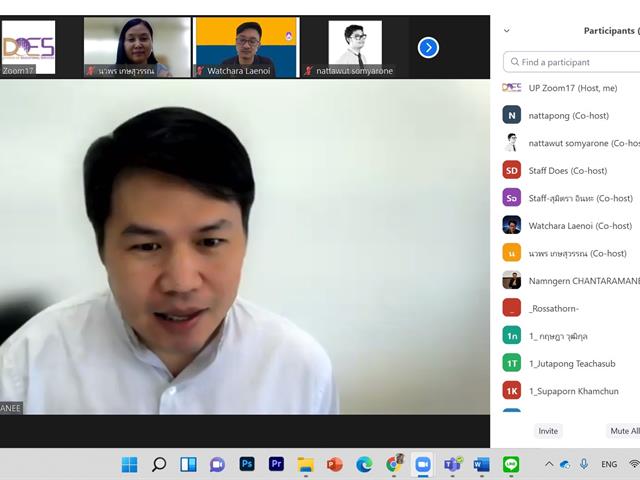Open Google Chrome from the taskbar
640x480 pixels.
point(394,464)
